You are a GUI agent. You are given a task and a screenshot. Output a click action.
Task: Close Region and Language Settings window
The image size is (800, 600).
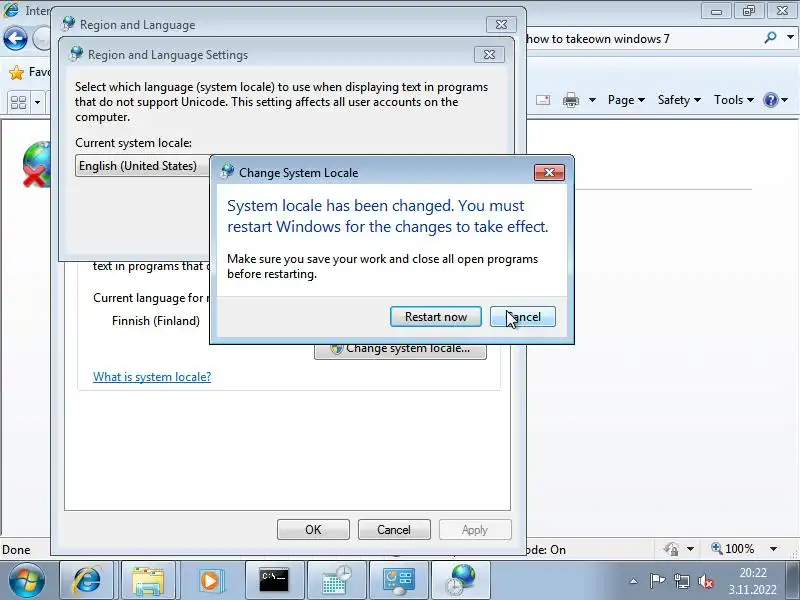(x=489, y=55)
